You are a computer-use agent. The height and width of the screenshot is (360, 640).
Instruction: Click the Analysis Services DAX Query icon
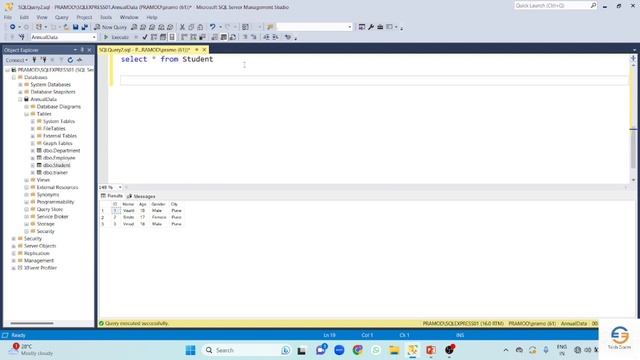[x=170, y=27]
